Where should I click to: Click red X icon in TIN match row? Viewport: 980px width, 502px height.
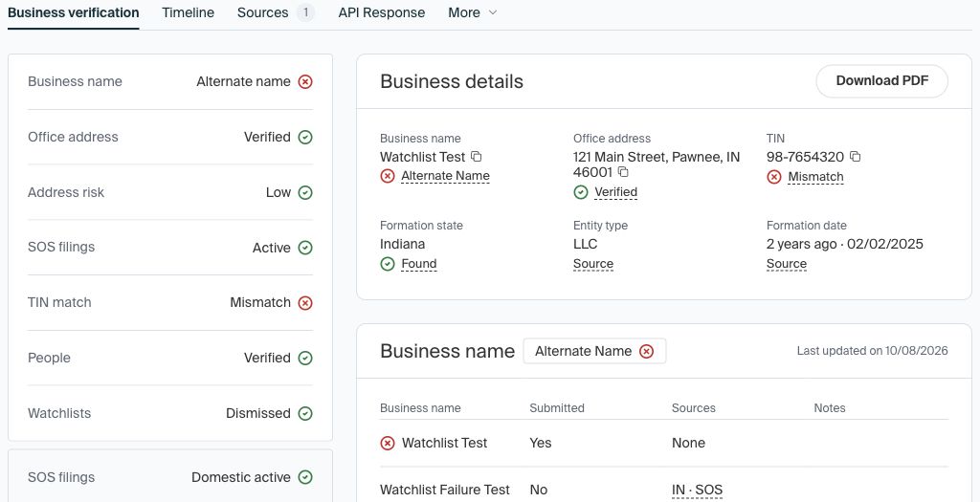click(305, 303)
